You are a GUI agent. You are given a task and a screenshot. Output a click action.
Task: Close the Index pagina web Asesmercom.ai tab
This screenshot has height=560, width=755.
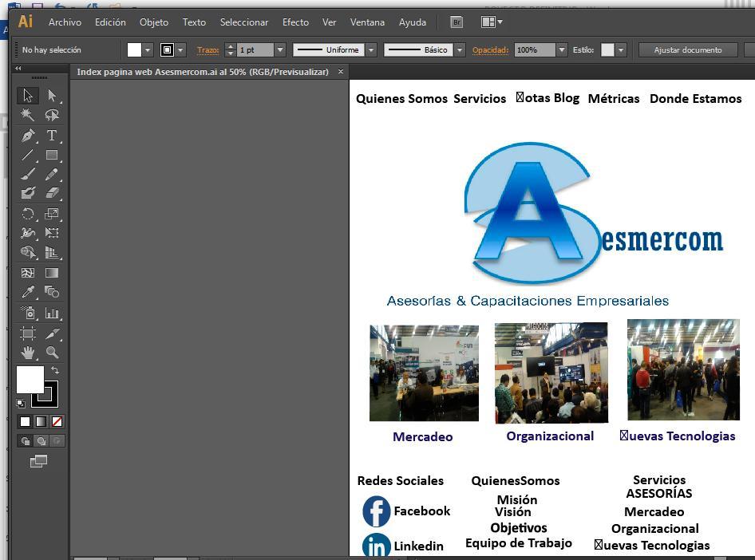[341, 71]
